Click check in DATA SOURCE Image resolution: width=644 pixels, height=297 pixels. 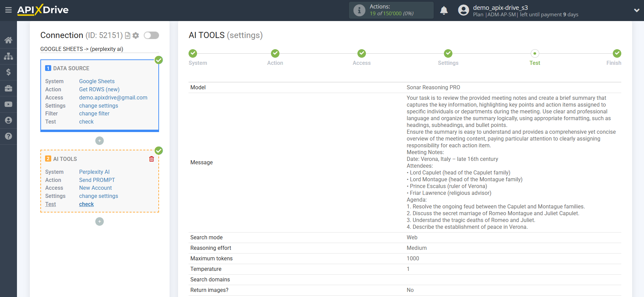[86, 122]
